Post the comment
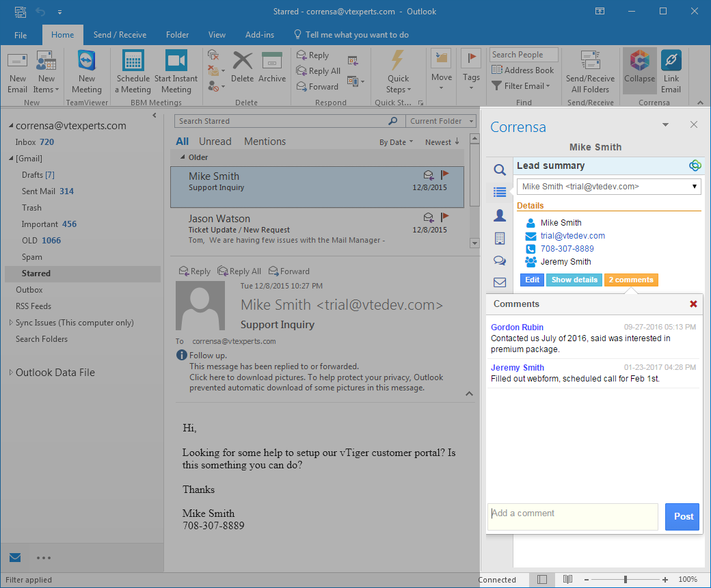The image size is (711, 588). pyautogui.click(x=683, y=516)
